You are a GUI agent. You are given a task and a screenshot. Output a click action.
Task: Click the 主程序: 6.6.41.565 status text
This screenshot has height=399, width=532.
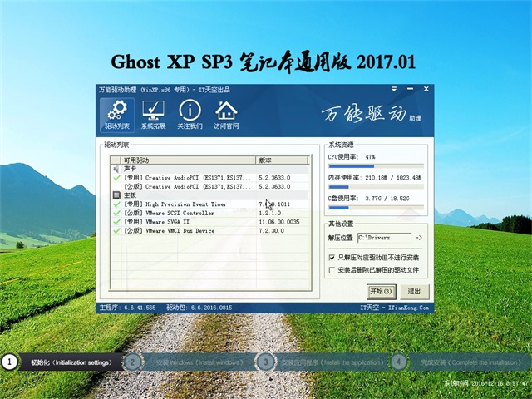tap(127, 308)
